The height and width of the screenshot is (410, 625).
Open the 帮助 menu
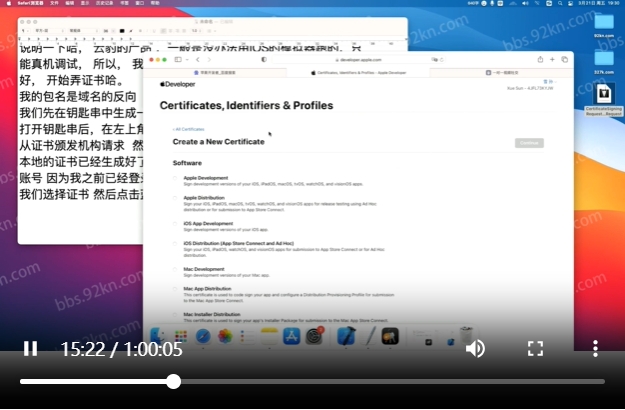coord(155,3)
